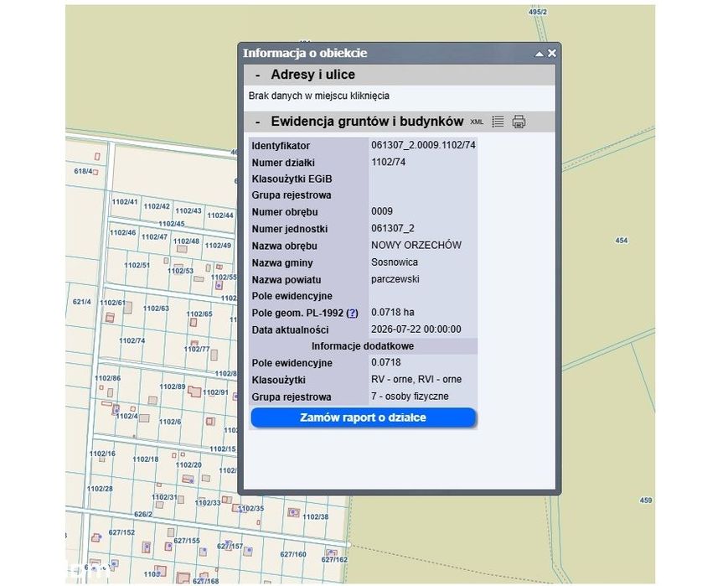Select the identifier value 061307_2.0009.1102/74
Image resolution: width=728 pixels, height=586 pixels.
[423, 145]
